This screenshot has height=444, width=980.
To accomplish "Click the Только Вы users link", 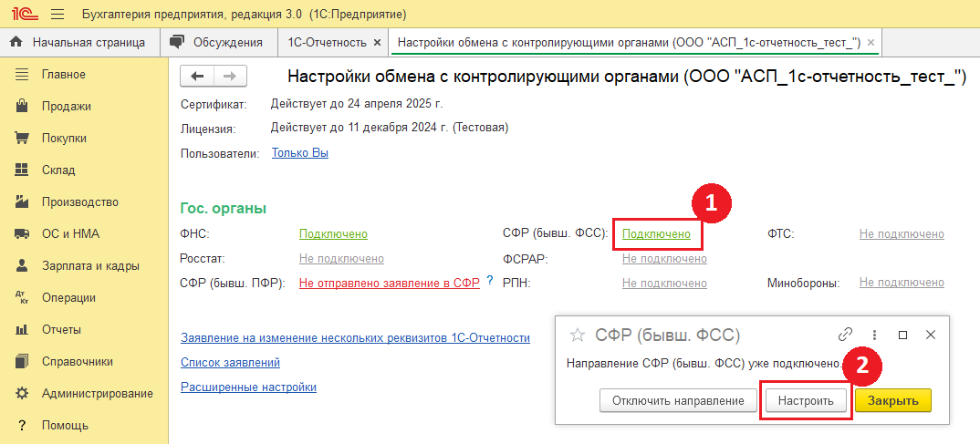I will point(300,152).
